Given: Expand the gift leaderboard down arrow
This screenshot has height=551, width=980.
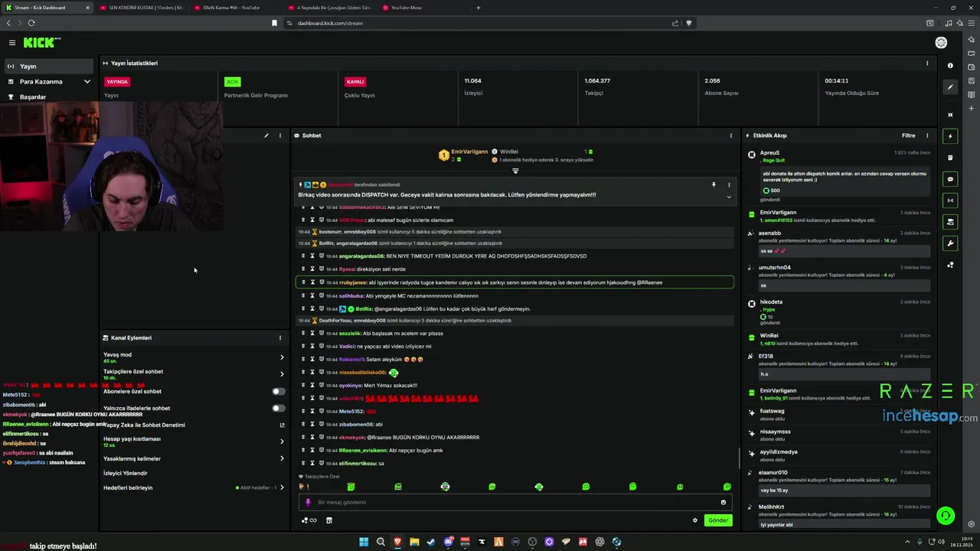Looking at the screenshot, I should point(515,171).
